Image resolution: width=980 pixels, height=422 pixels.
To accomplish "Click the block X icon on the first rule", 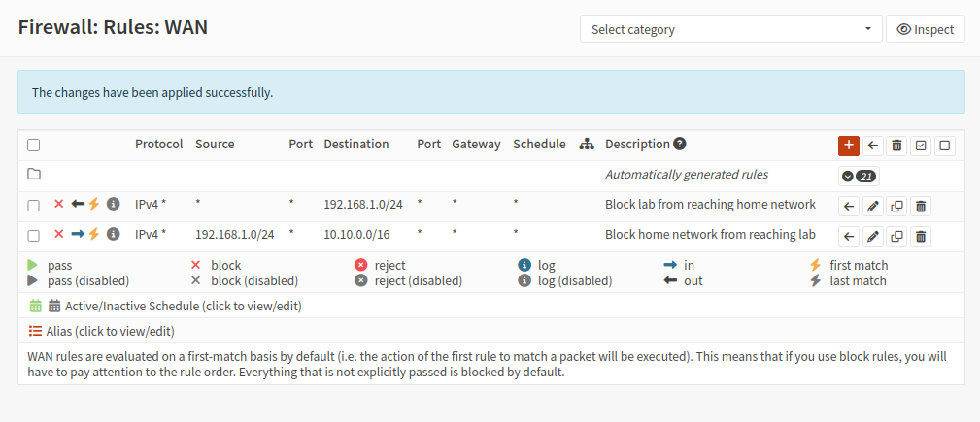I will point(59,204).
